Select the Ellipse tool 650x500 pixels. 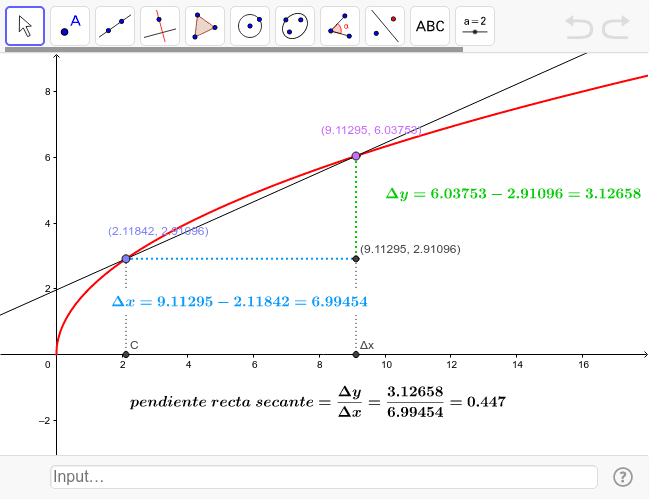coord(295,26)
